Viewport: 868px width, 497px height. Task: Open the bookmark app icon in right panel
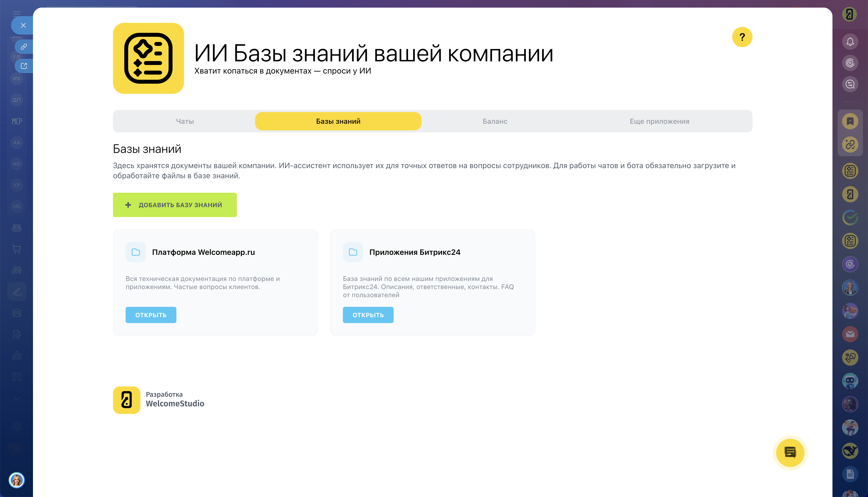pos(849,121)
